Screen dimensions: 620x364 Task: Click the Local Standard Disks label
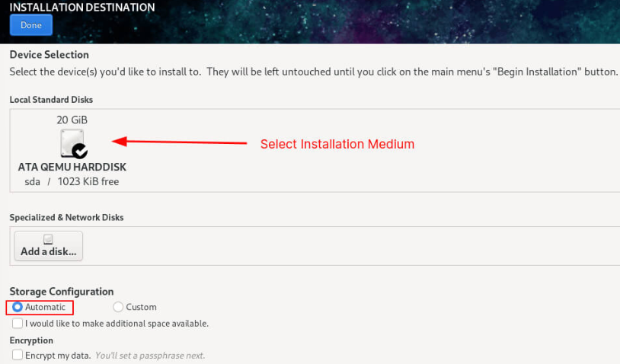(x=51, y=100)
